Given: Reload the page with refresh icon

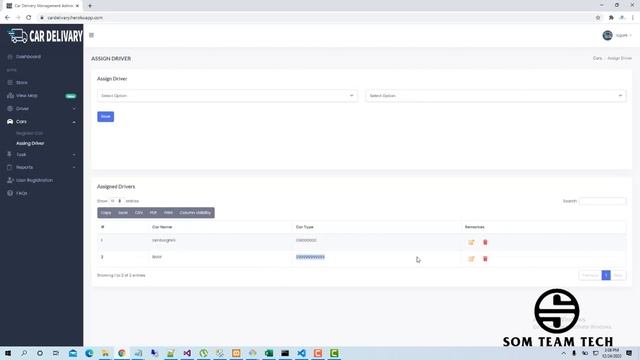Looking at the screenshot, I should [x=29, y=18].
